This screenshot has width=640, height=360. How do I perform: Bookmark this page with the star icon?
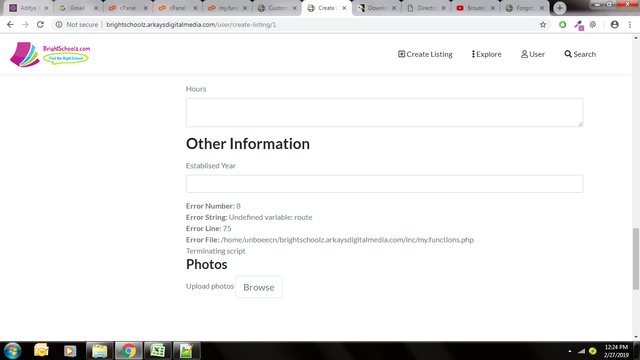543,24
